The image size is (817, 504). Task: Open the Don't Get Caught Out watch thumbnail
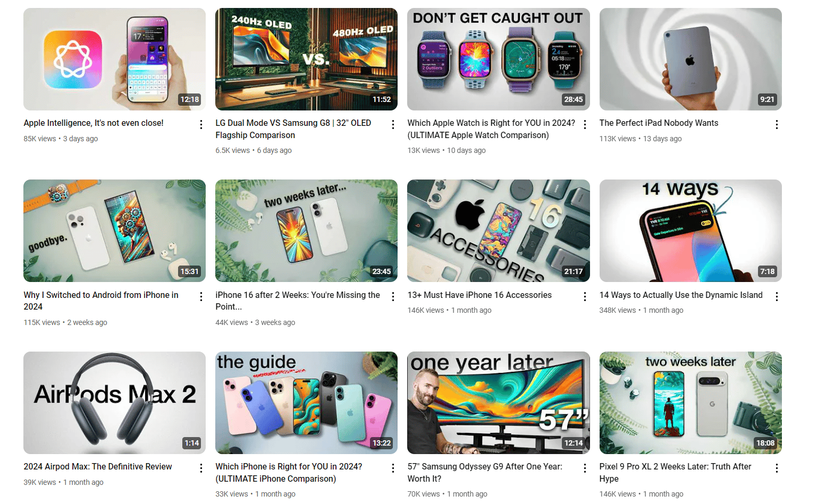pyautogui.click(x=499, y=59)
